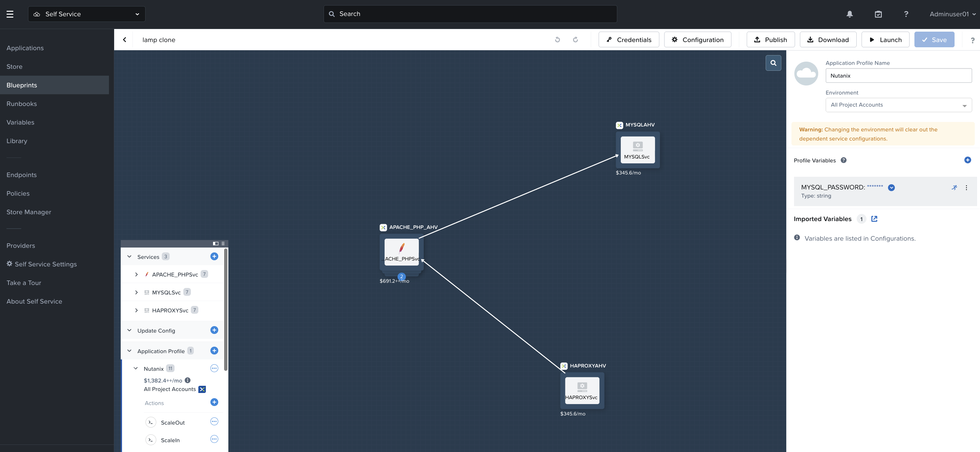Viewport: 980px width, 452px height.
Task: Add a new profile action
Action: pos(214,402)
